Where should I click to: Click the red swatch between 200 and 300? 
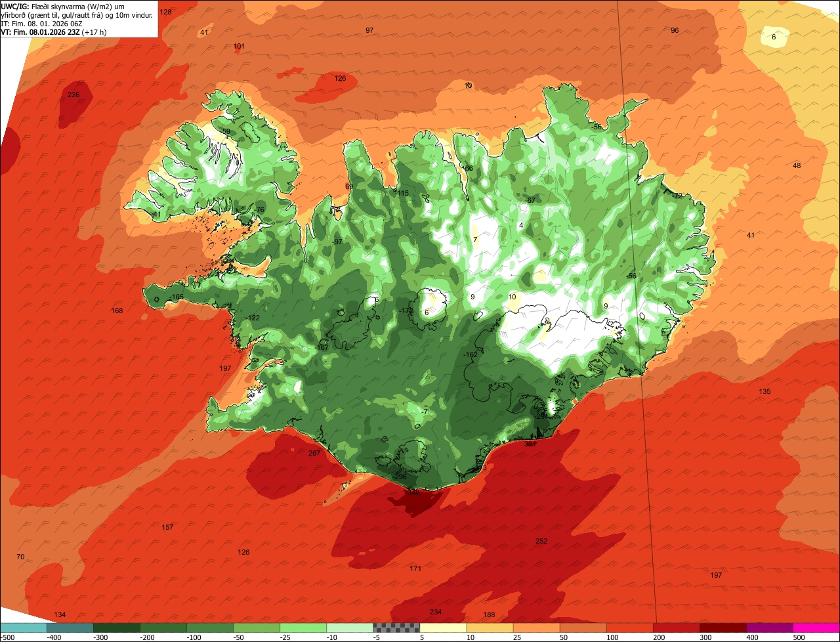(x=677, y=628)
